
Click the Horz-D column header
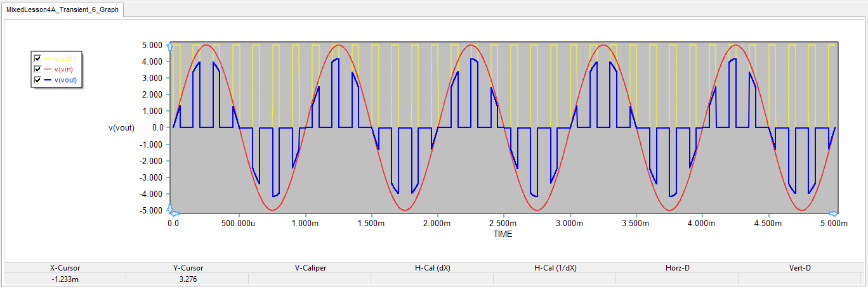678,268
